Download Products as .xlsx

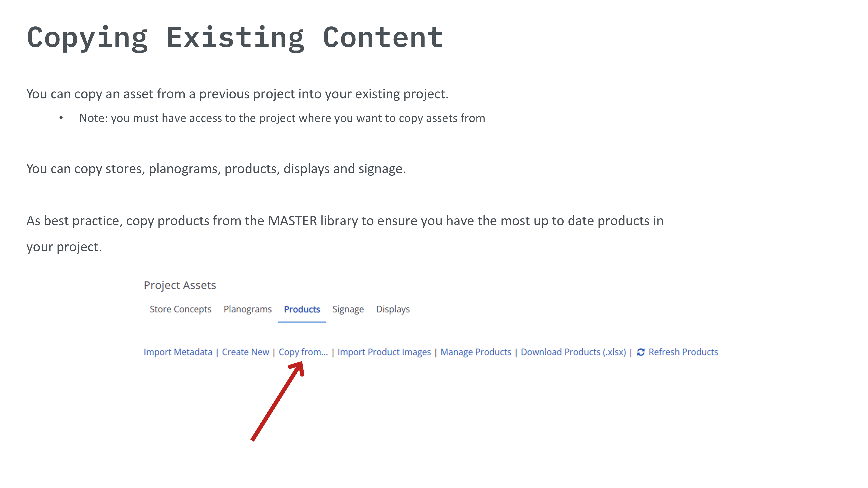click(573, 352)
